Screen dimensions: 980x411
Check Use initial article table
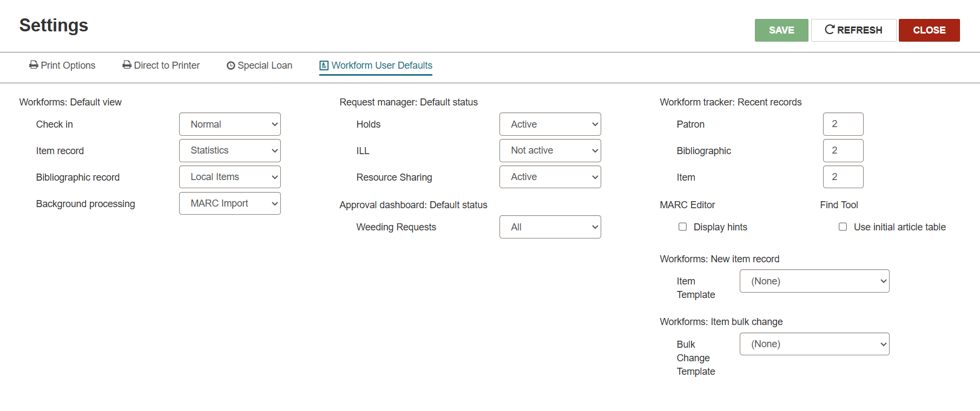[843, 227]
